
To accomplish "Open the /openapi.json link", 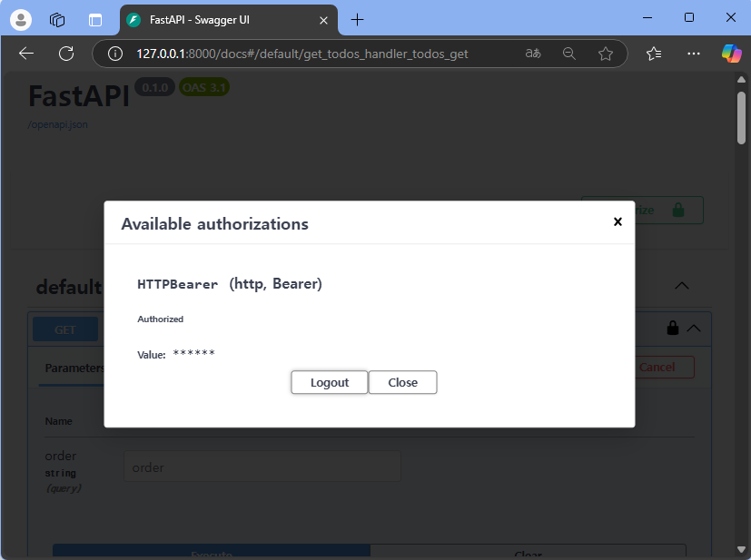I will [57, 125].
